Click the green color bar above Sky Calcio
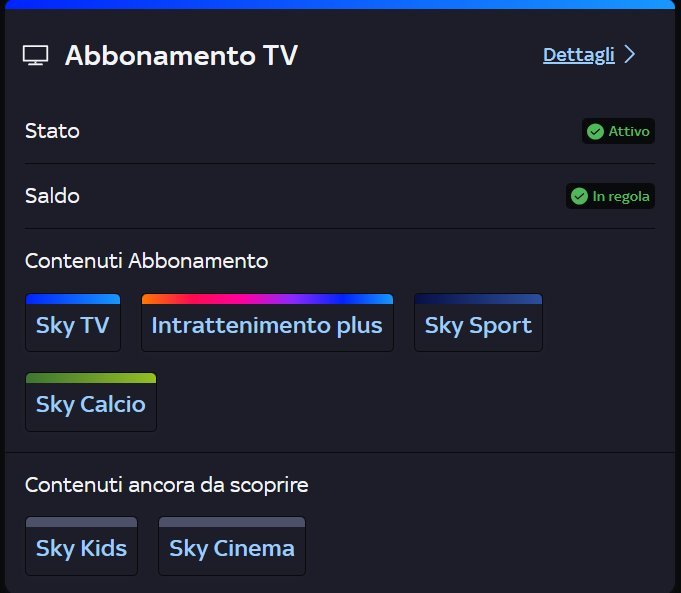 click(90, 378)
